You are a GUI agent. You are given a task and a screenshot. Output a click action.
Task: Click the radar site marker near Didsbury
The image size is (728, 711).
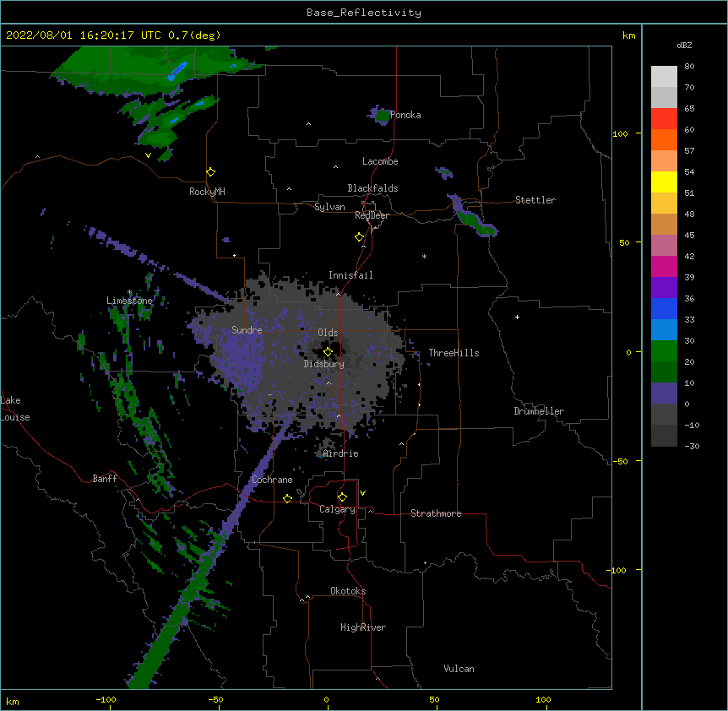point(328,352)
